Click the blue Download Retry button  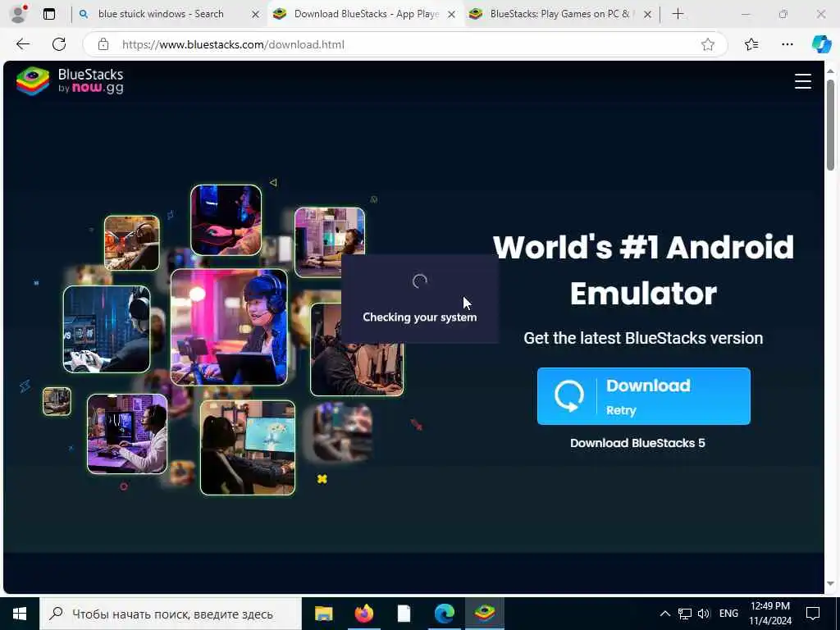643,396
